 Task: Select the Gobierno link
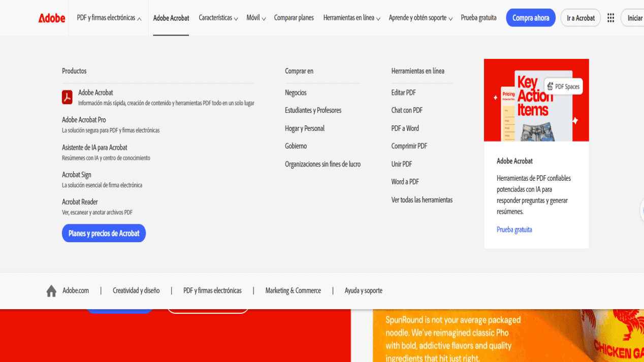296,146
